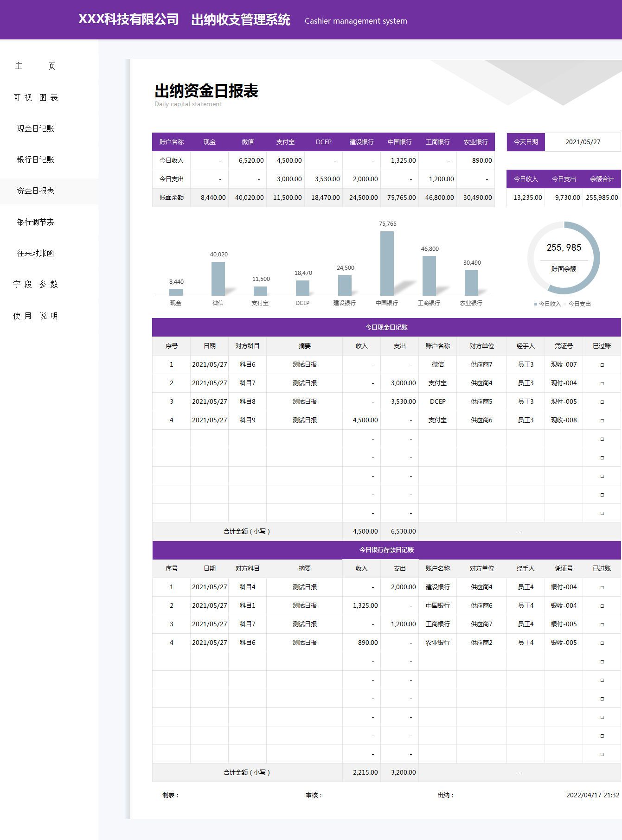The width and height of the screenshot is (622, 840).
Task: Select the 今日现金日记账 section header
Action: 386,327
